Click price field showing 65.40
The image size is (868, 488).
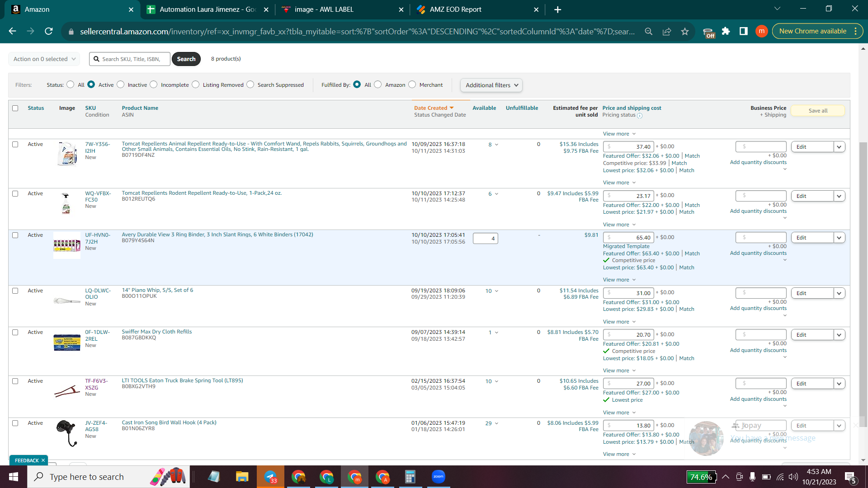pos(628,238)
